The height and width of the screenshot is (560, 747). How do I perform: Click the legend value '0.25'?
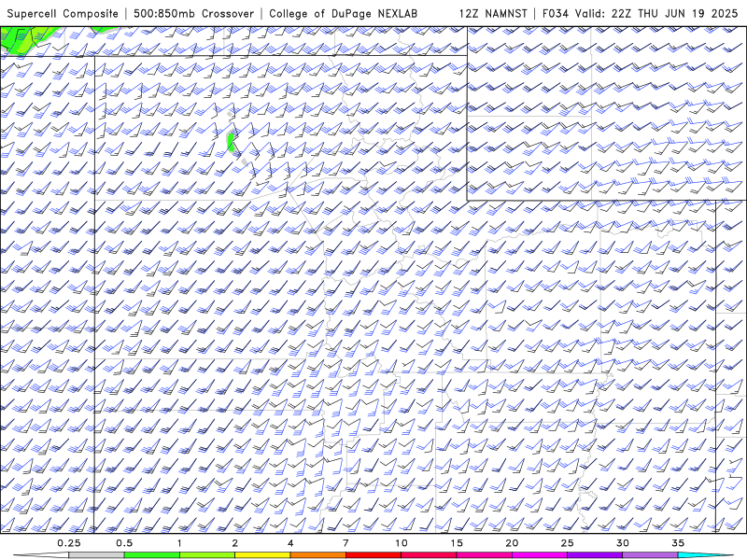pyautogui.click(x=68, y=543)
